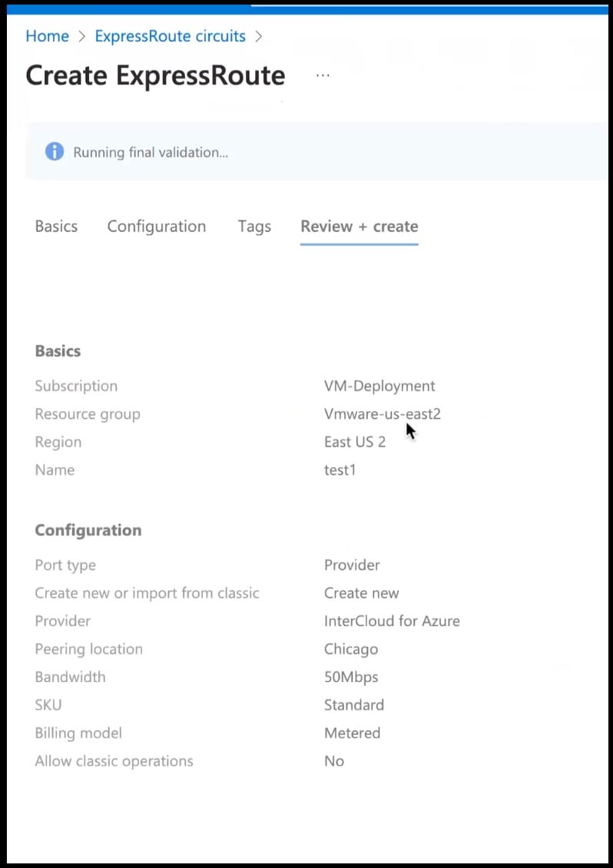This screenshot has width=613, height=868.
Task: Click the Provider value InterCloud for Azure
Action: (392, 621)
